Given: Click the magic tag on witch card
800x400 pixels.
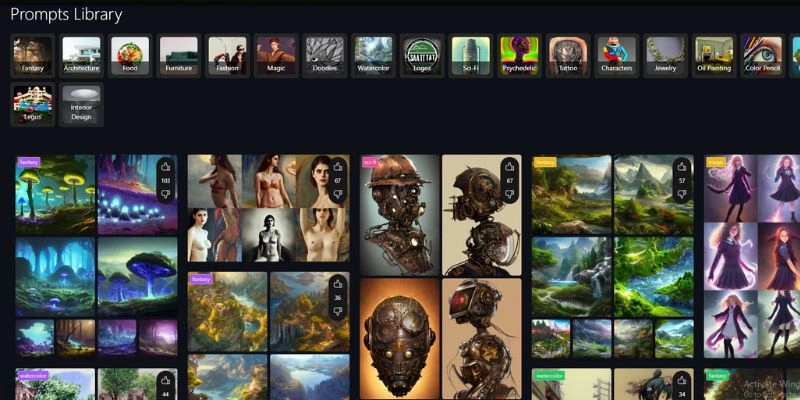Looking at the screenshot, I should [716, 160].
